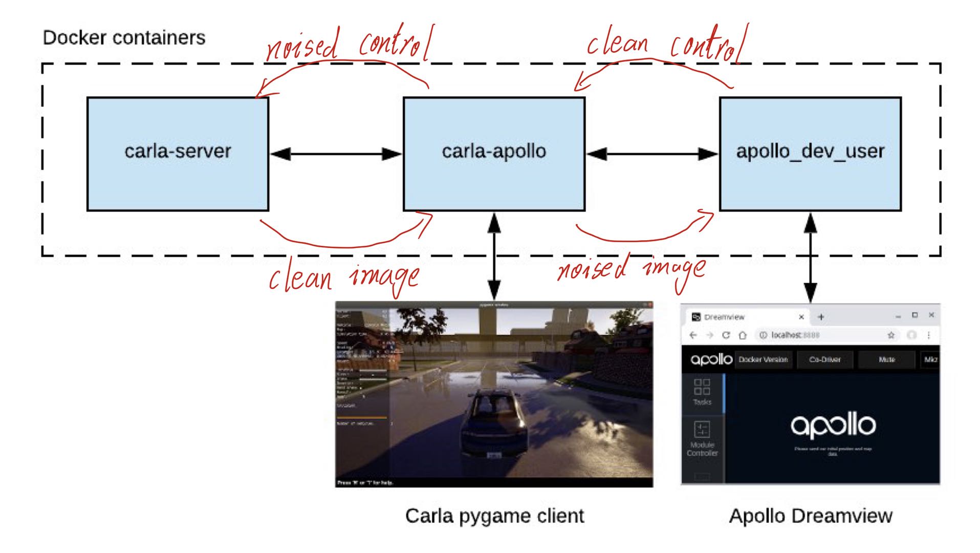Click the Apollo logo in the Dreamview header
The width and height of the screenshot is (980, 553).
[711, 359]
